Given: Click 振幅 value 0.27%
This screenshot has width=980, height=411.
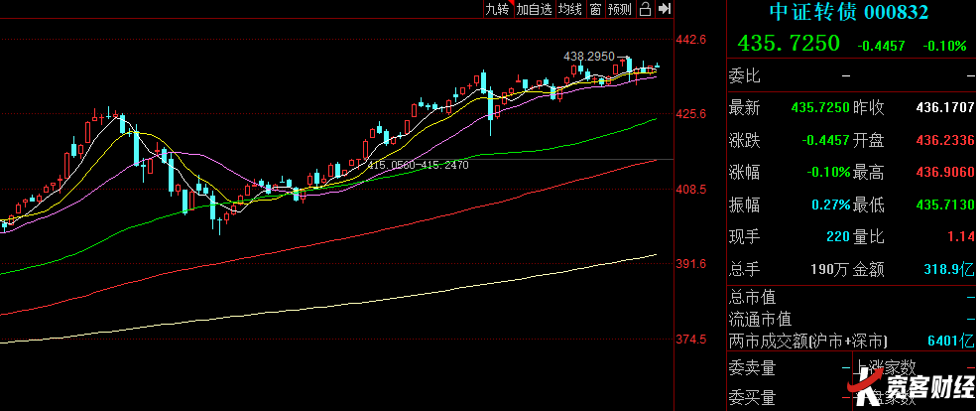Looking at the screenshot, I should tap(830, 205).
